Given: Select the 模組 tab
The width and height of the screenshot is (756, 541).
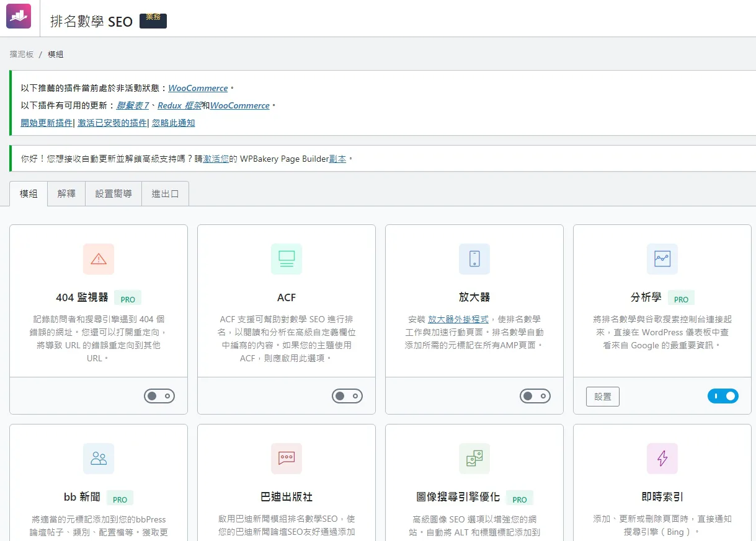Looking at the screenshot, I should coord(29,194).
